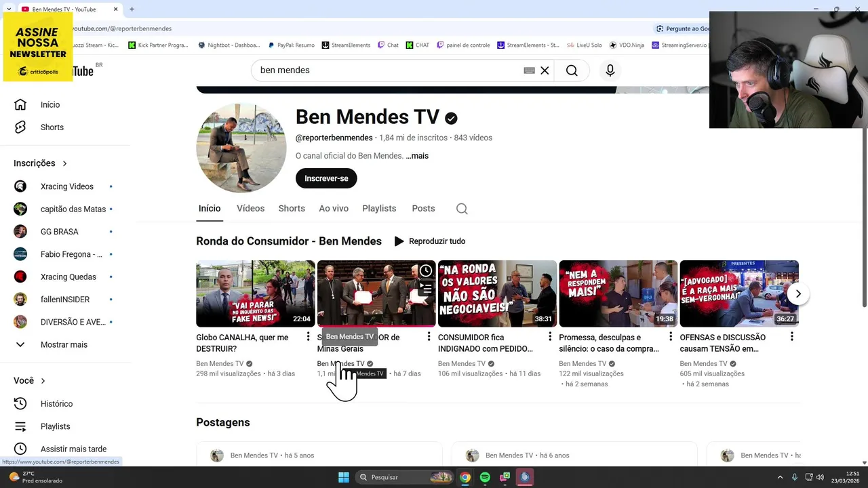Expand the Você section header

[x=29, y=381]
